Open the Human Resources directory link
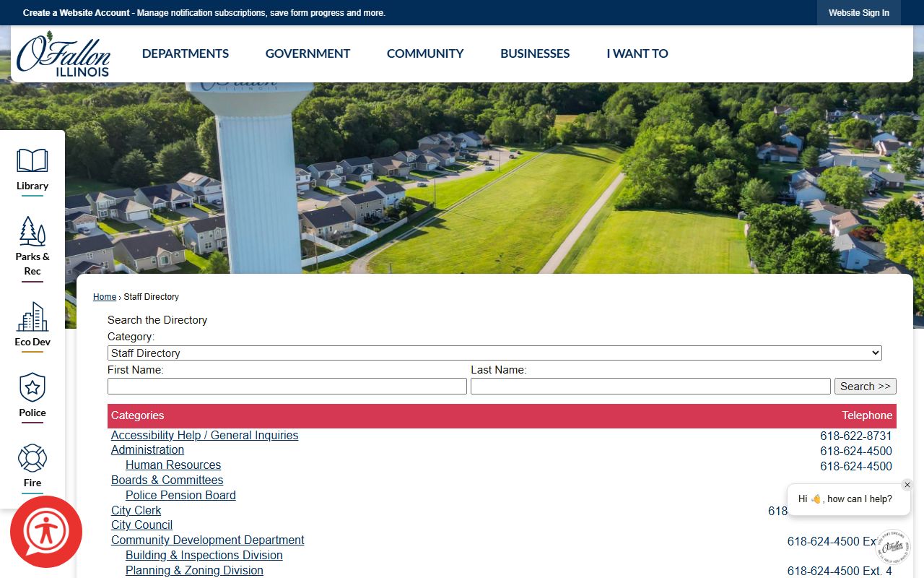The image size is (924, 578). pyautogui.click(x=173, y=465)
